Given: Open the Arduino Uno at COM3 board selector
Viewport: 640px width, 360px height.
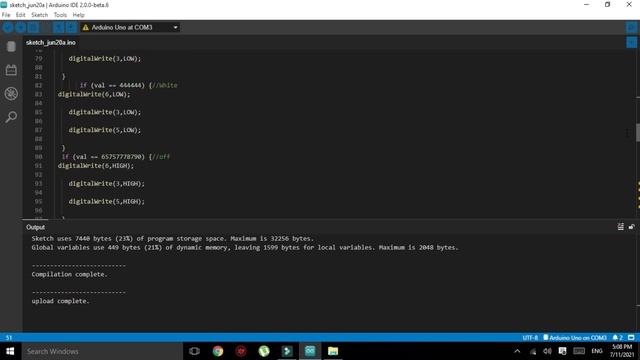Looking at the screenshot, I should pos(130,27).
